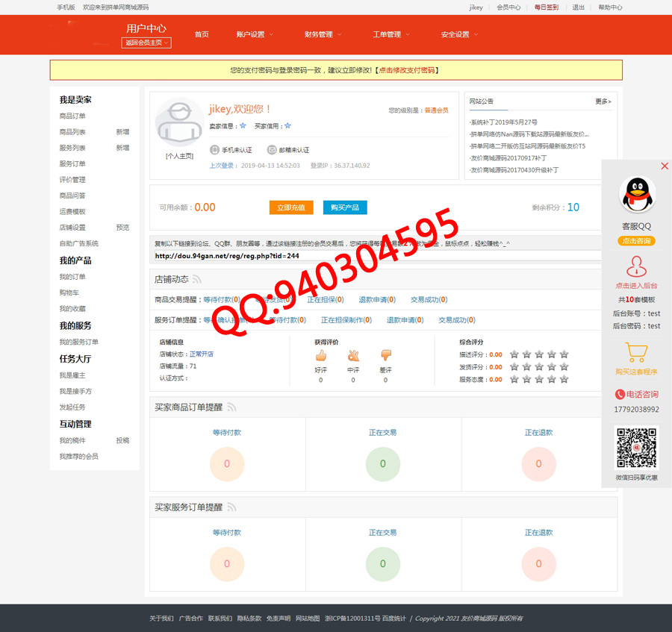This screenshot has height=632, width=672.
Task: Click the thumbs-up 好评 icon
Action: [x=321, y=355]
